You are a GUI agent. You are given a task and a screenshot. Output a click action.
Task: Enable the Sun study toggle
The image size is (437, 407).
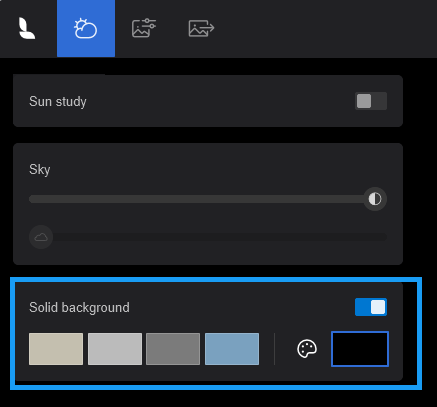[371, 101]
